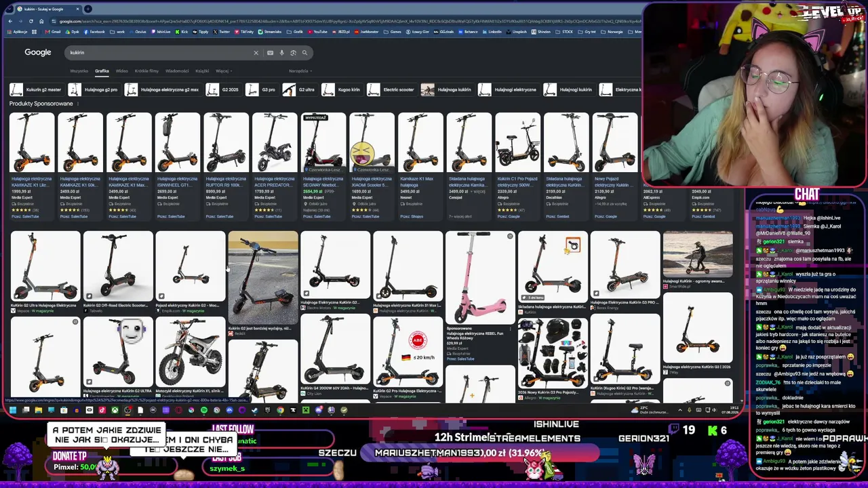Open the scooter on pavement photo result

click(x=263, y=278)
